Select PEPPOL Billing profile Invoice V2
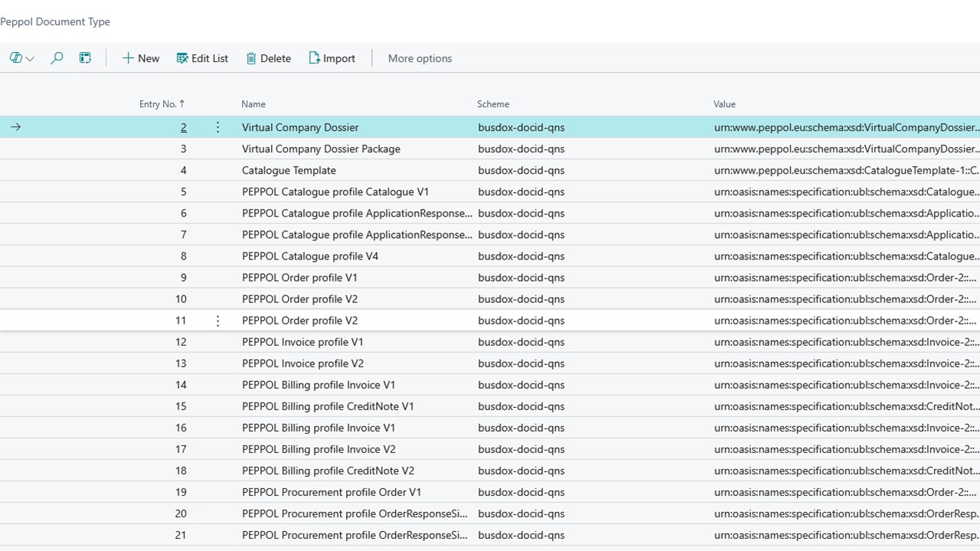The image size is (980, 551). pos(318,449)
